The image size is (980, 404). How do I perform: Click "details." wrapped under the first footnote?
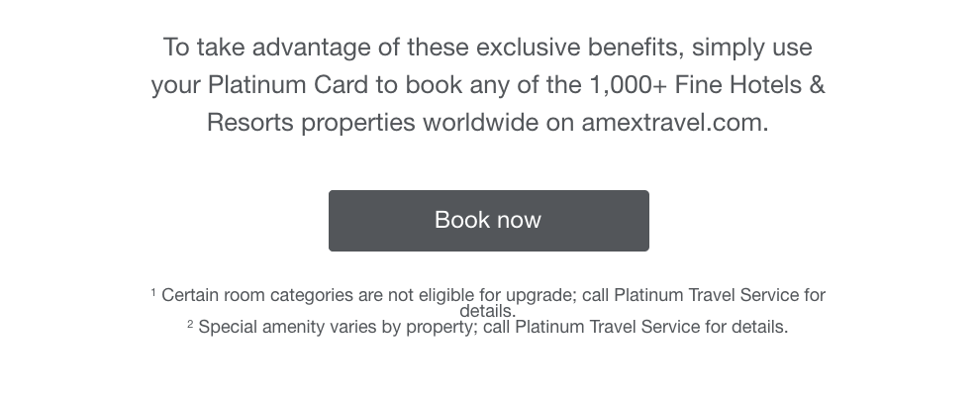click(x=488, y=311)
